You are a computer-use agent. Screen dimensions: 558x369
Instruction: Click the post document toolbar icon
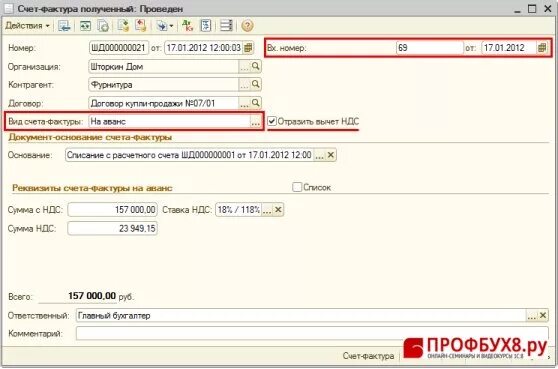[123, 26]
